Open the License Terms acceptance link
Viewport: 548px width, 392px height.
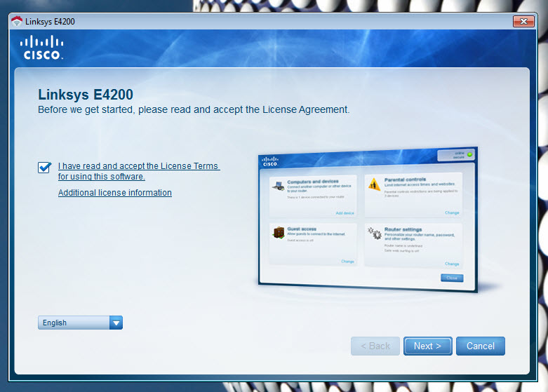(x=139, y=171)
